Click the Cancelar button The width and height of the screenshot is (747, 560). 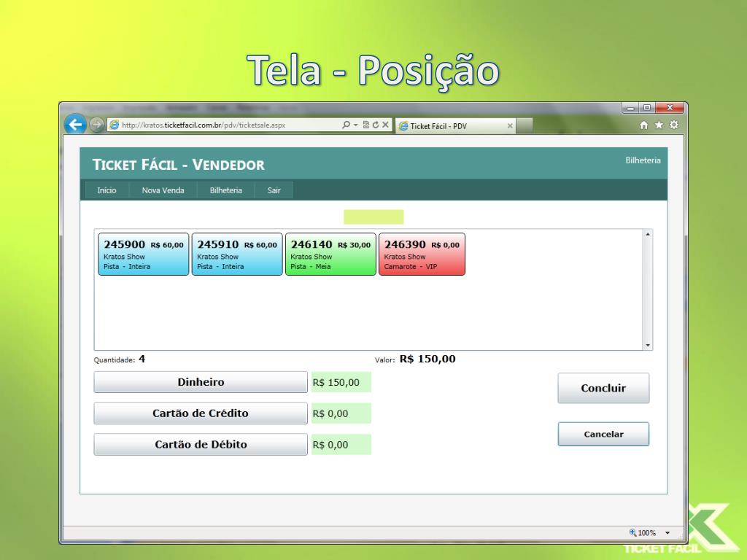click(603, 434)
